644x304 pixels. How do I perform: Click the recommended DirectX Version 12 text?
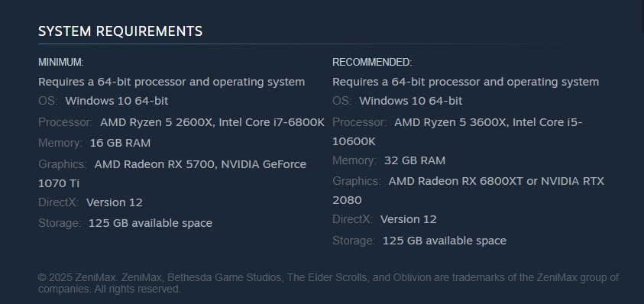coord(408,219)
